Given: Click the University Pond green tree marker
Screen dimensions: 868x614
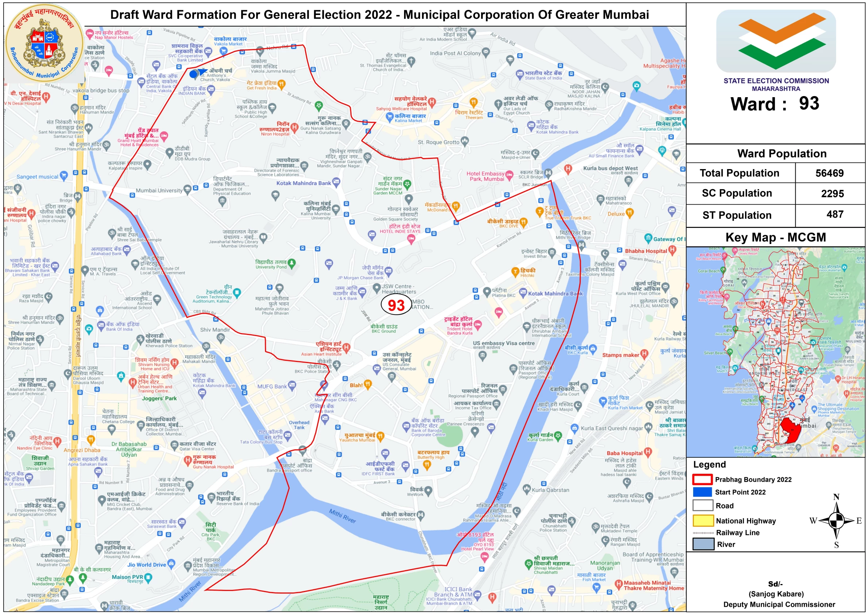Looking at the screenshot, I should click(x=292, y=263).
